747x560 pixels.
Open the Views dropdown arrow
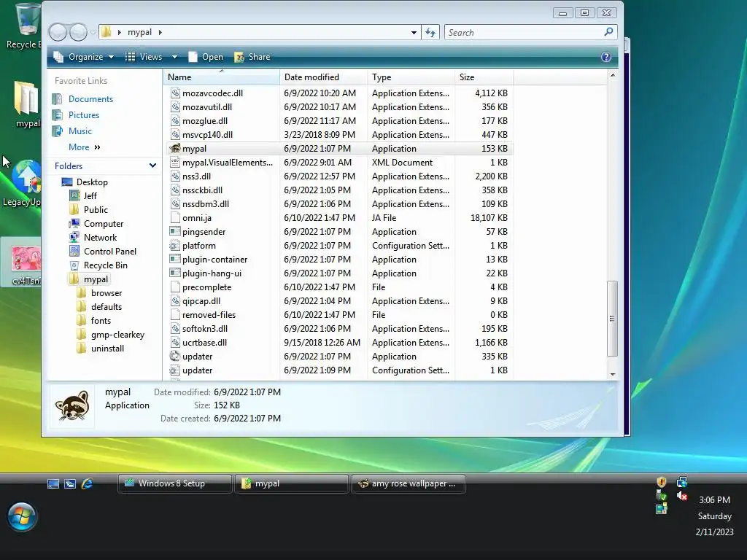[x=174, y=57]
